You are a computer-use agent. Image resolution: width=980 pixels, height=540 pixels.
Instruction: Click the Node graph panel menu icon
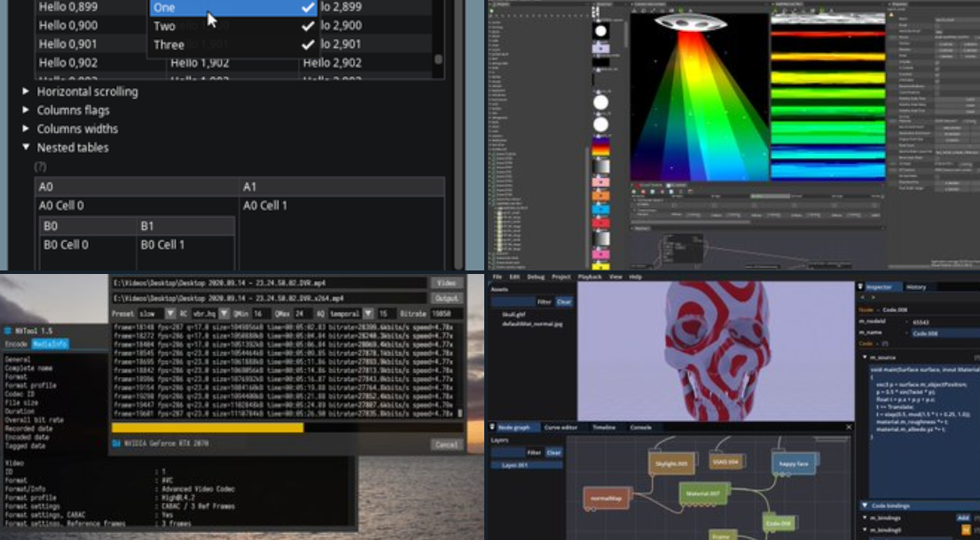pos(494,427)
